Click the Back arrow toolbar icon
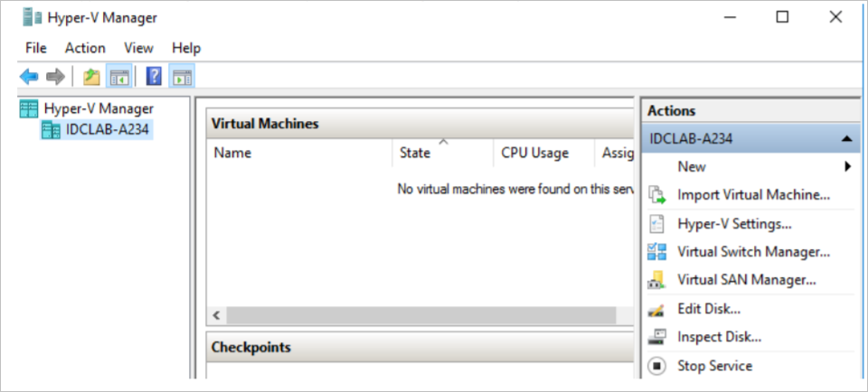This screenshot has height=392, width=868. (x=29, y=76)
